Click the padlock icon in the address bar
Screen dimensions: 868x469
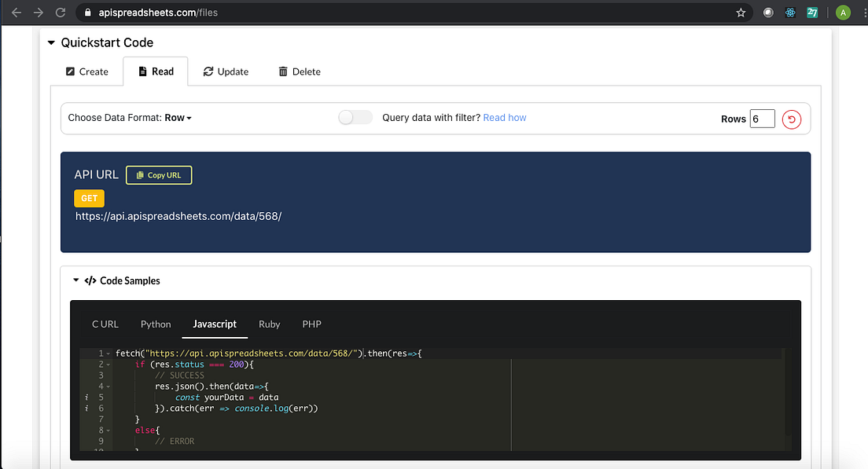[x=89, y=13]
